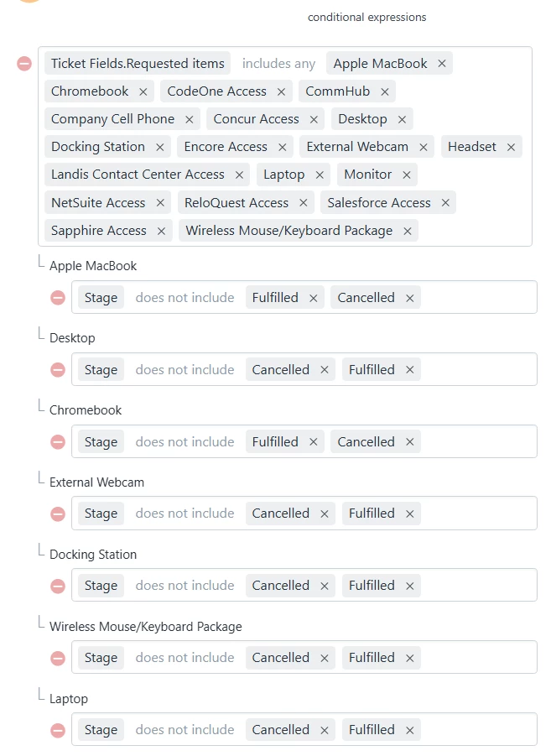This screenshot has width=551, height=756.
Task: Remove Wireless Mouse/Keyboard Package tag from items
Action: 408,232
